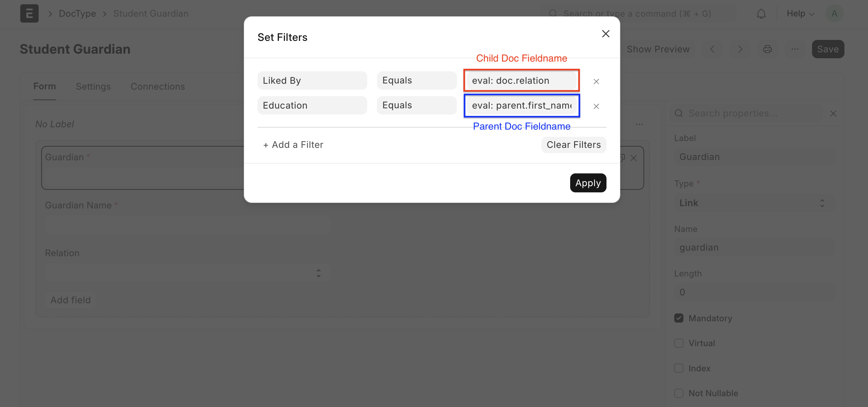Click the print icon
The height and width of the screenshot is (407, 868).
click(767, 49)
